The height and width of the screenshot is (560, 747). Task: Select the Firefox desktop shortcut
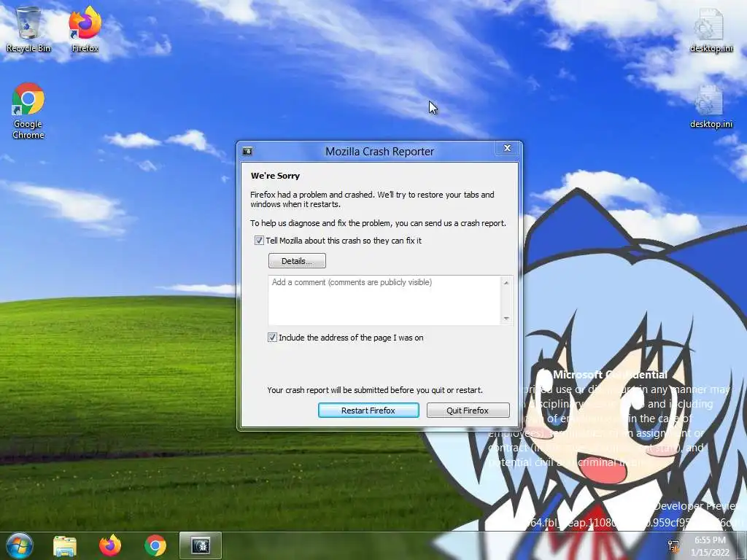(x=85, y=29)
